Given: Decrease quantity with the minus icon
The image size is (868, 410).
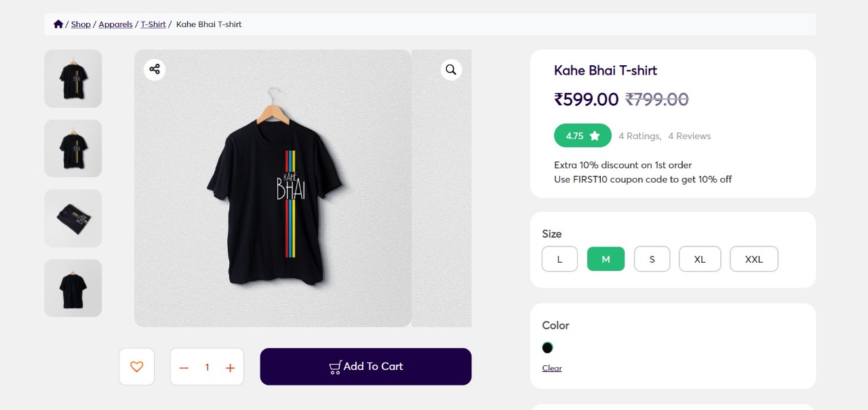Looking at the screenshot, I should 184,367.
